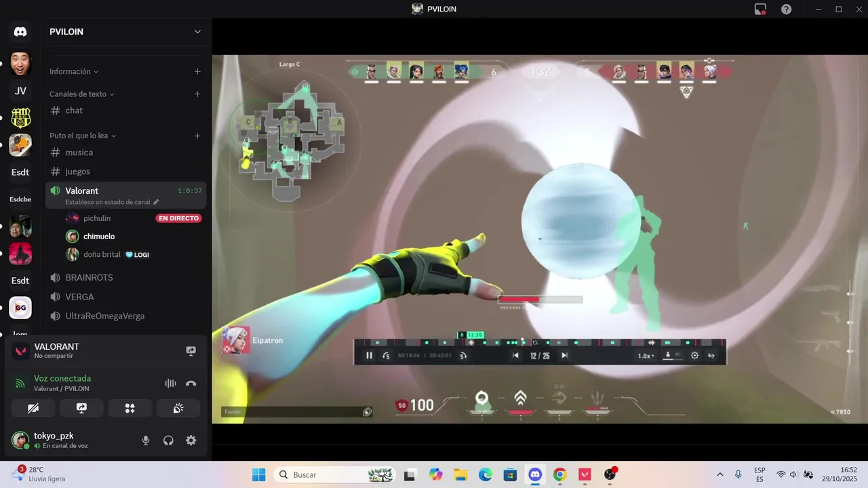Go to previous round in replay
Viewport: 868px width, 488px height.
515,355
